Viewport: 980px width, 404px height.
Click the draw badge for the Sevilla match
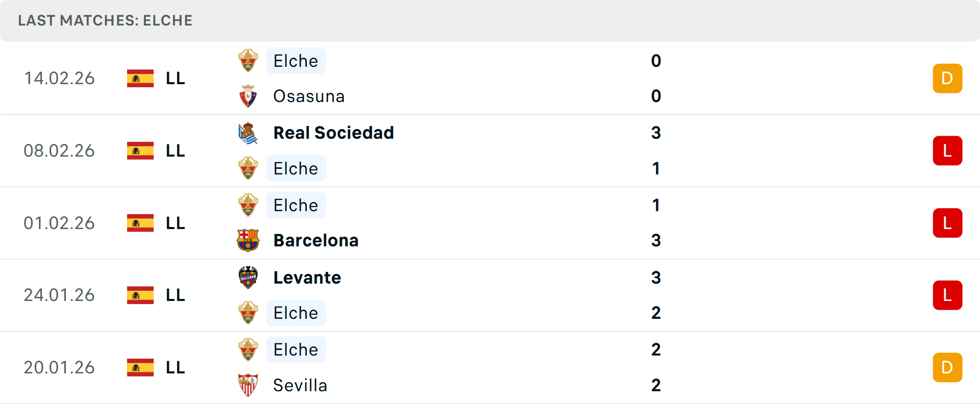coord(947,367)
